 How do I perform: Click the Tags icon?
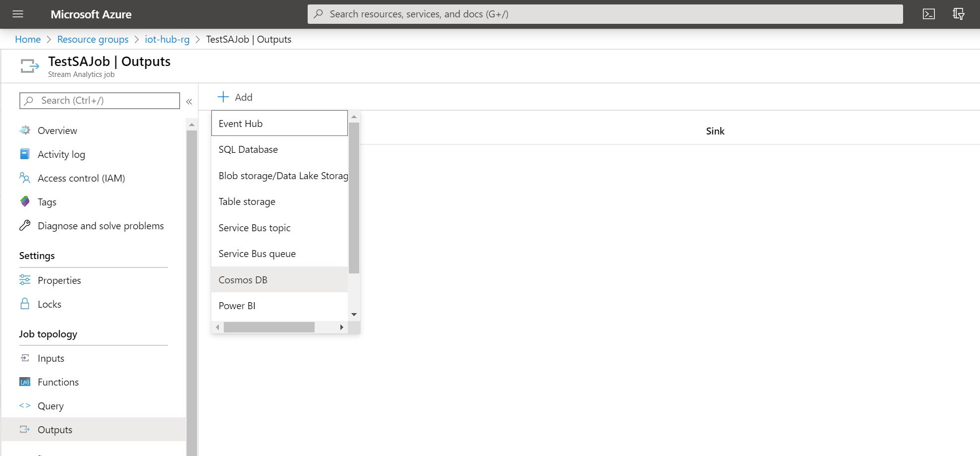click(x=24, y=201)
